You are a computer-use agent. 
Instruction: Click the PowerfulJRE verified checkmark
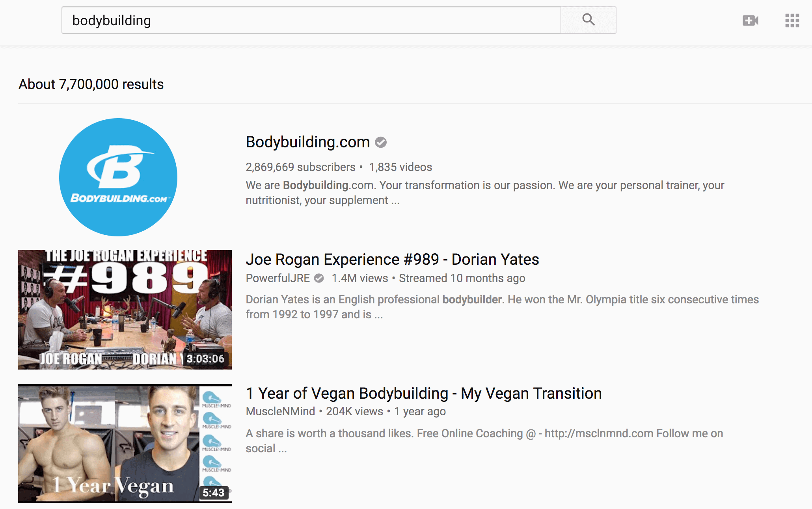tap(319, 279)
